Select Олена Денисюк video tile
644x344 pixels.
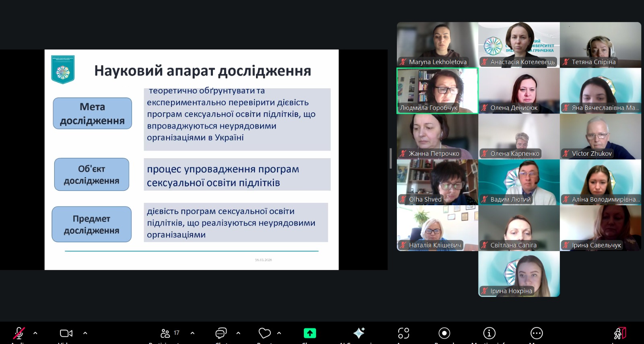point(519,91)
